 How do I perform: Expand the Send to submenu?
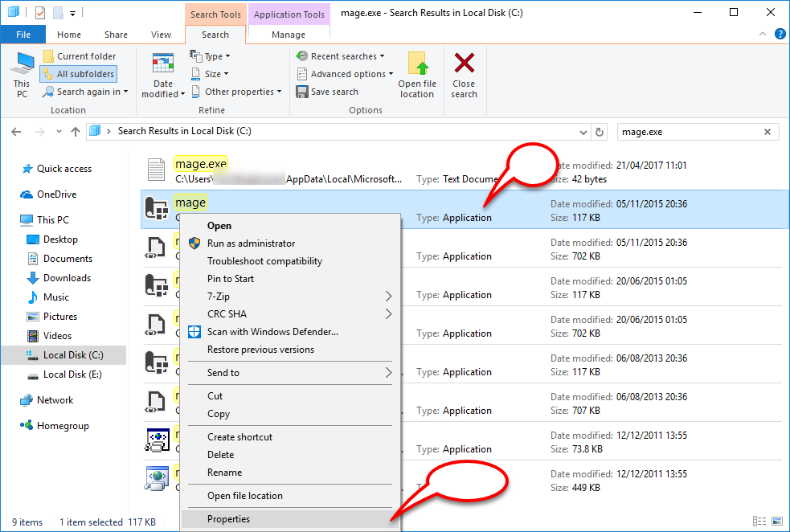point(290,373)
